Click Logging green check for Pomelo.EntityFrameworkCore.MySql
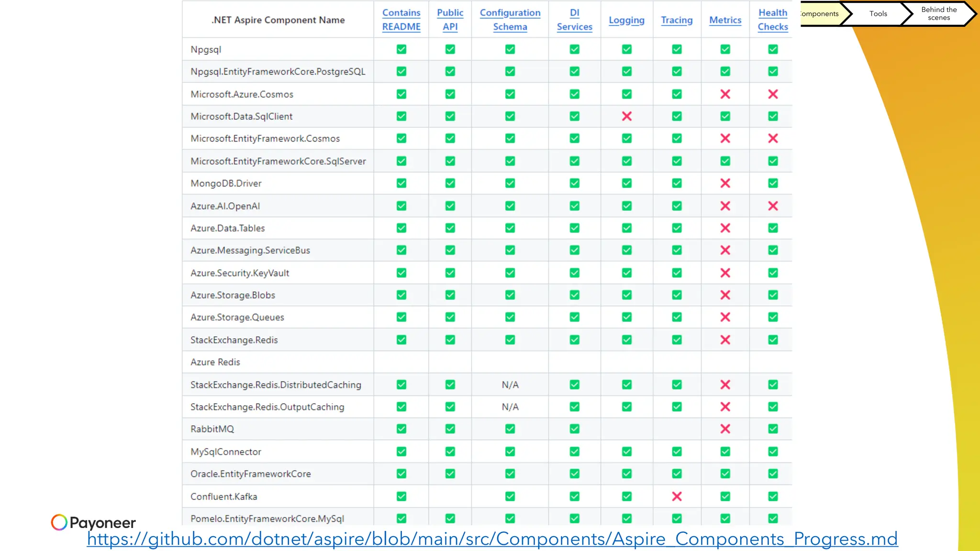Screen dimensions: 980x551 point(626,518)
